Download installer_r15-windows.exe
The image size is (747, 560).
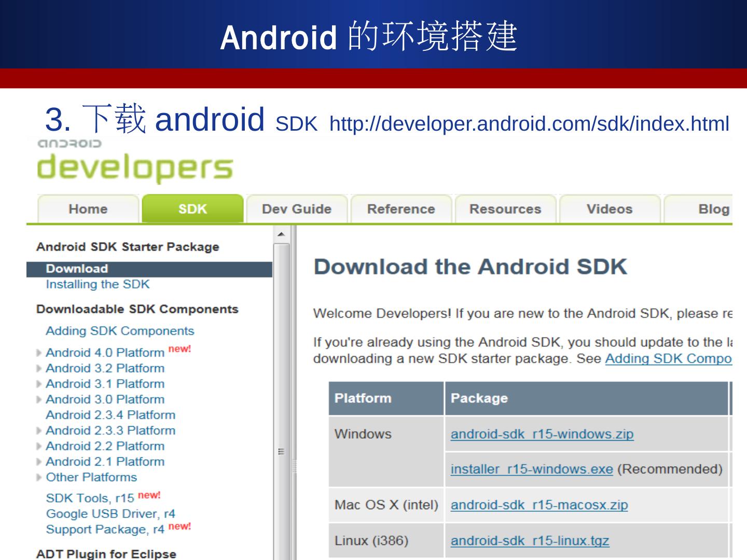coord(532,469)
